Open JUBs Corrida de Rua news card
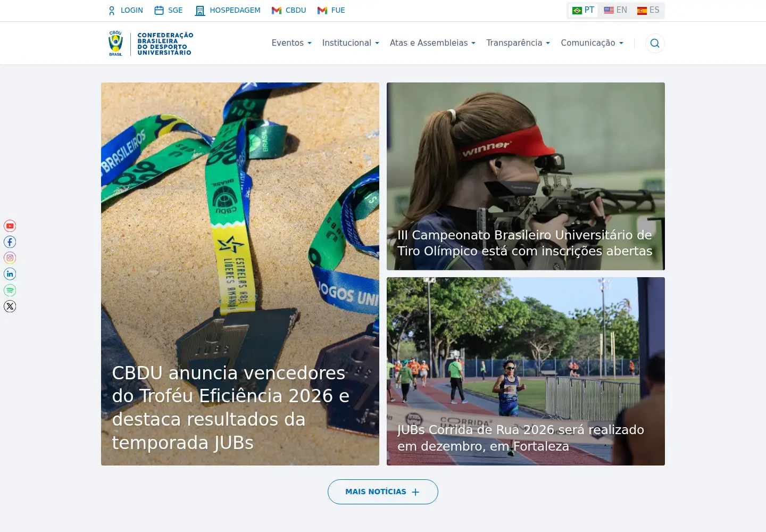The width and height of the screenshot is (766, 532). tap(526, 371)
